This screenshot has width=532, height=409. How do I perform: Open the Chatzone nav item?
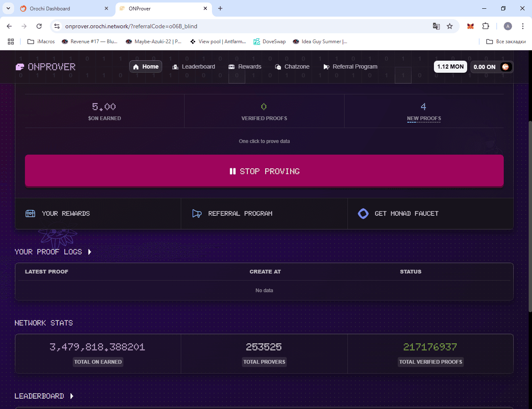coord(292,67)
